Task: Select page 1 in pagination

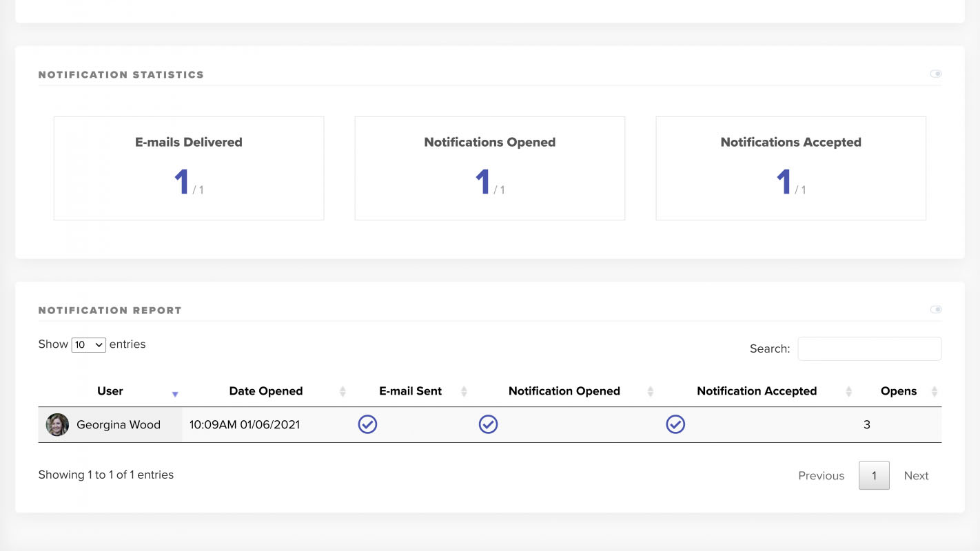Action: (874, 475)
